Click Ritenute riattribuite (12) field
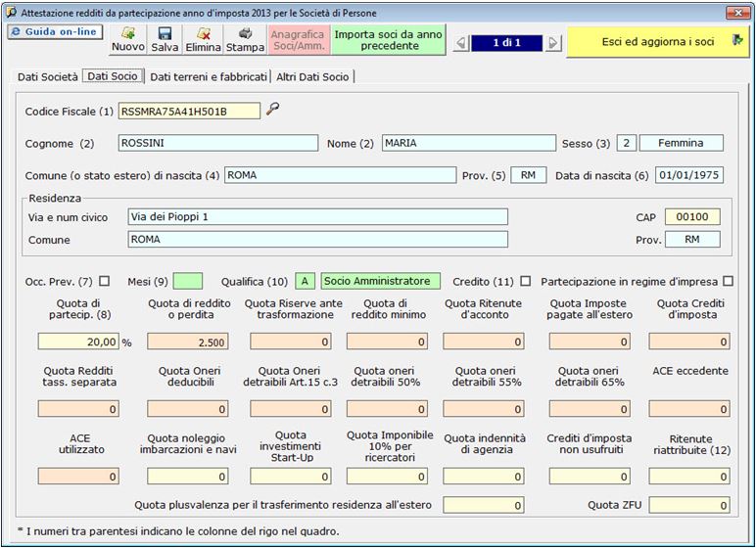Viewport: 756px width, 548px height. tap(689, 477)
